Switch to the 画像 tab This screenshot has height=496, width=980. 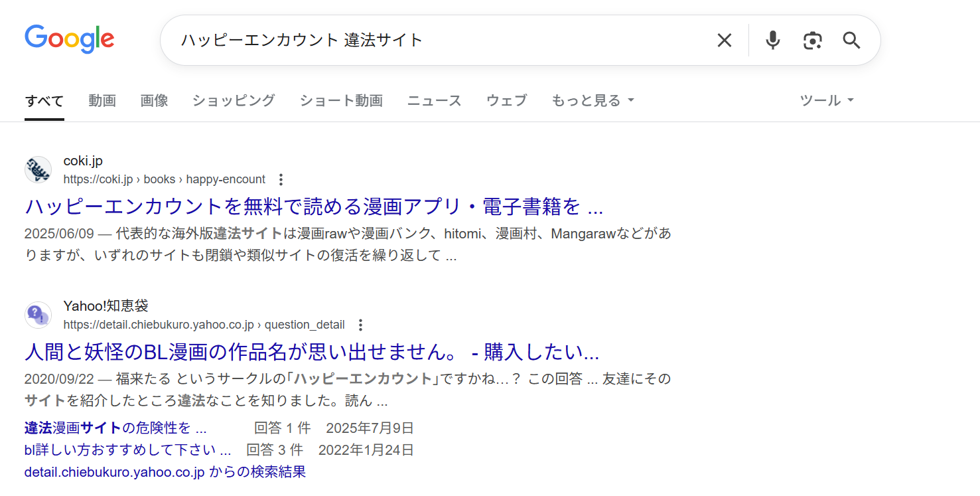[x=154, y=101]
